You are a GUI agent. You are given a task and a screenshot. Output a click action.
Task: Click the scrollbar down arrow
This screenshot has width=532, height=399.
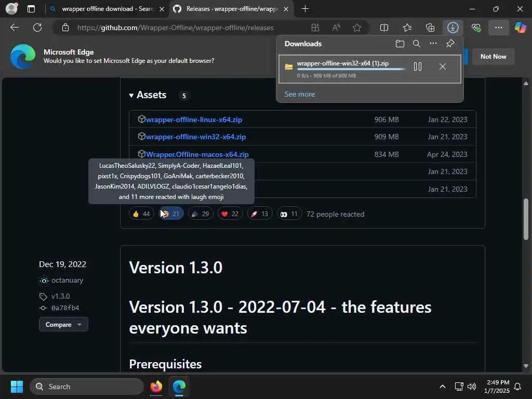tap(526, 366)
